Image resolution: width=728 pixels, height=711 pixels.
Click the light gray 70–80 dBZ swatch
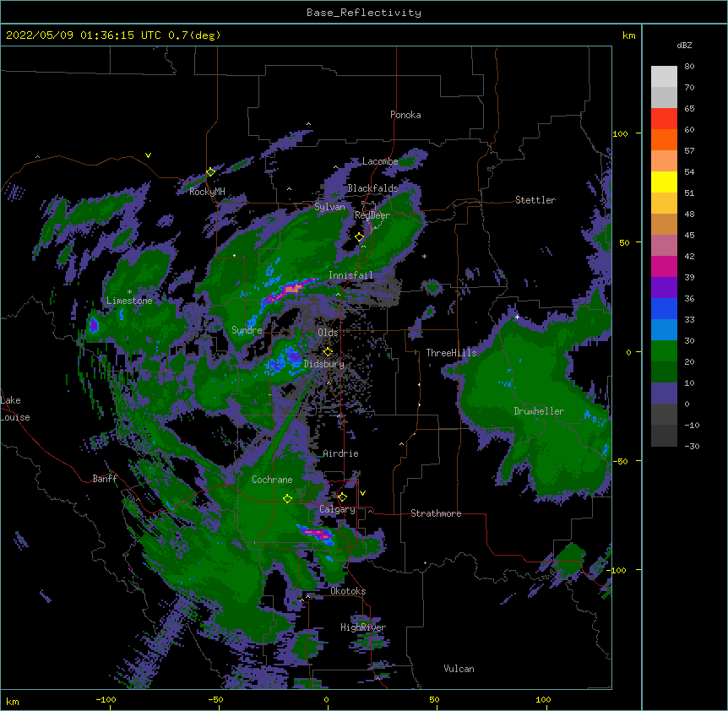click(x=664, y=77)
